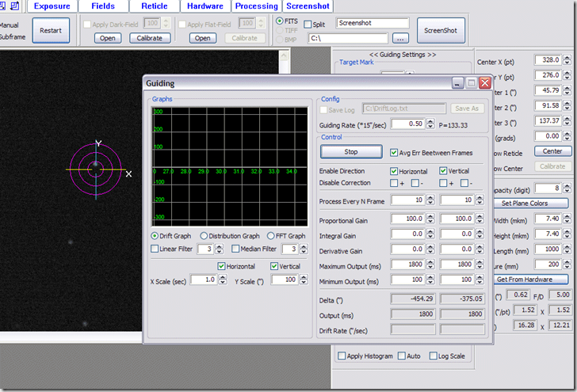Switch to the Hardware tab
Viewport: 577px width, 392px height.
coord(205,6)
